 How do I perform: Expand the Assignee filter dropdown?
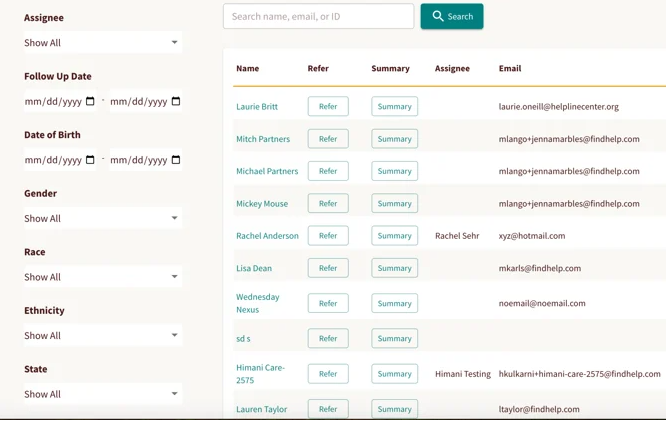(103, 42)
